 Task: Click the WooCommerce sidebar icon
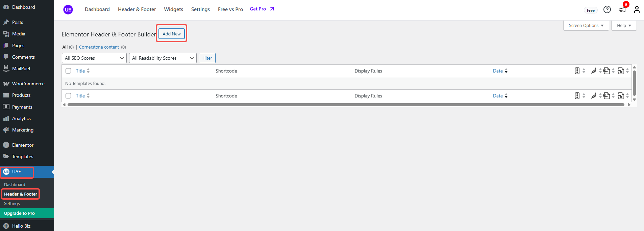coord(6,84)
